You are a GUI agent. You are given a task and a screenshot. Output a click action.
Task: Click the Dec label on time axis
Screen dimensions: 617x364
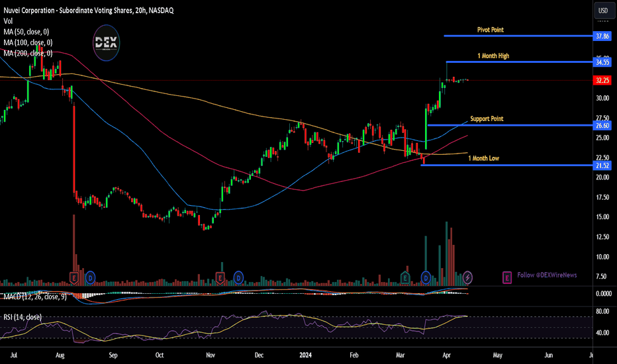(x=259, y=355)
